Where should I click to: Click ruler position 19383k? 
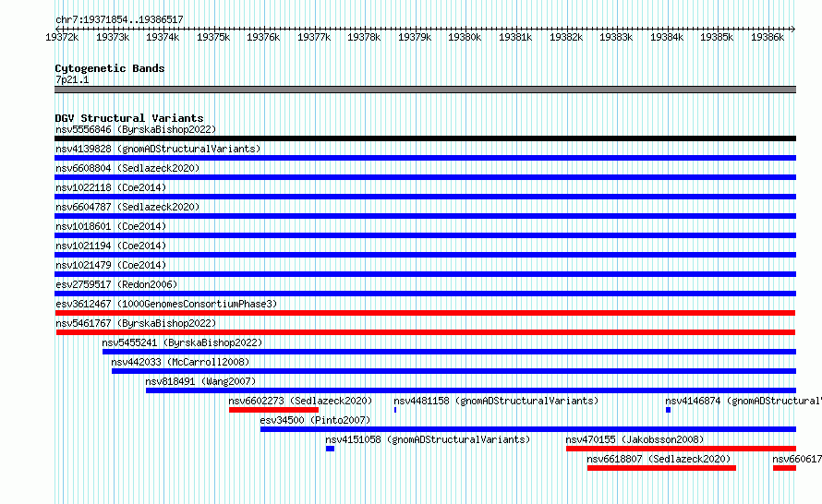[x=616, y=37]
